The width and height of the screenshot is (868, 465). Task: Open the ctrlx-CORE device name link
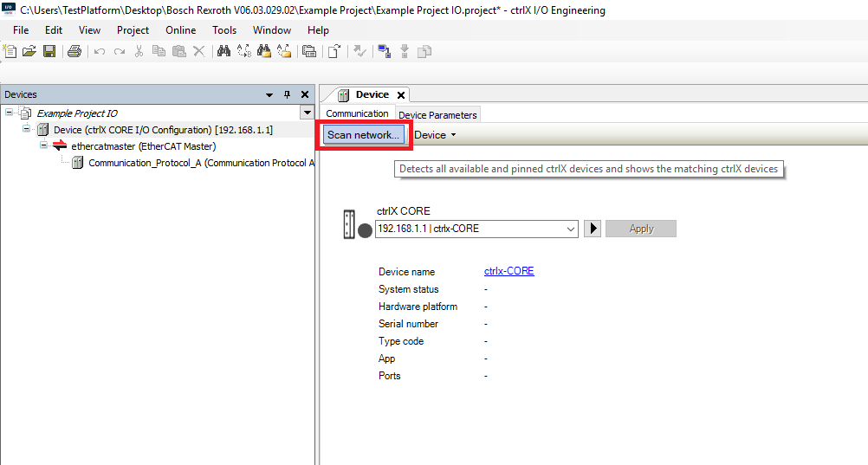coord(508,272)
